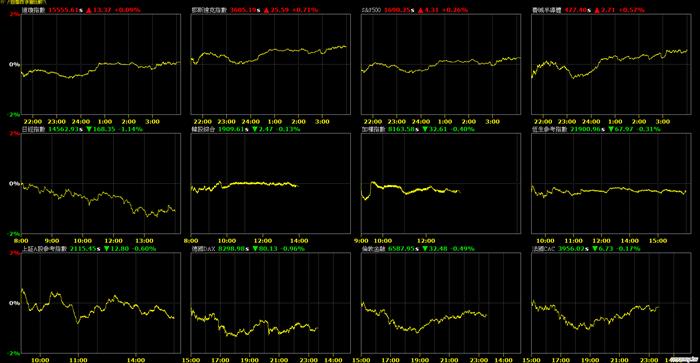
Task: Click the semiconductor index change +0.57%
Action: tap(632, 10)
